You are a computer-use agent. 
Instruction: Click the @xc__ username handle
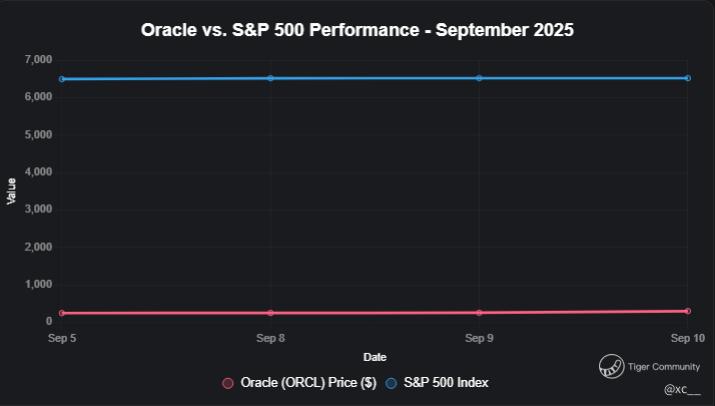(682, 389)
